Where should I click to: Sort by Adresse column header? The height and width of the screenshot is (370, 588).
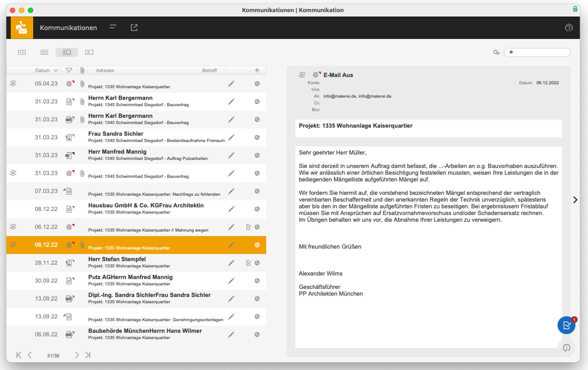pyautogui.click(x=105, y=70)
